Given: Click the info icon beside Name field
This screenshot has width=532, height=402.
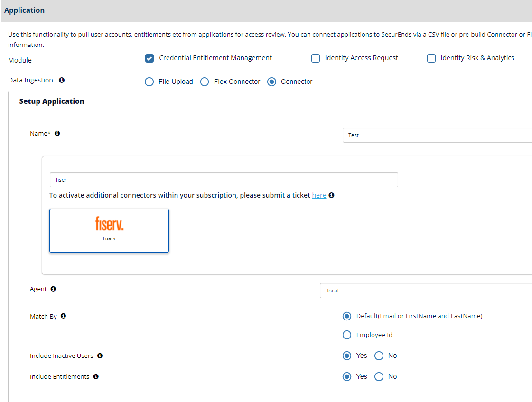Looking at the screenshot, I should pos(57,133).
